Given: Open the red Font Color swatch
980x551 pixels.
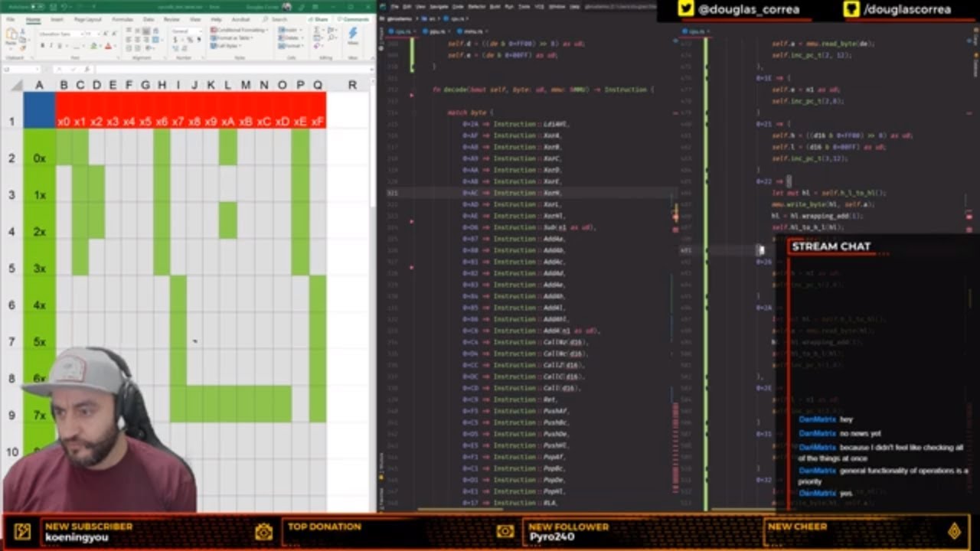Looking at the screenshot, I should click(x=108, y=46).
